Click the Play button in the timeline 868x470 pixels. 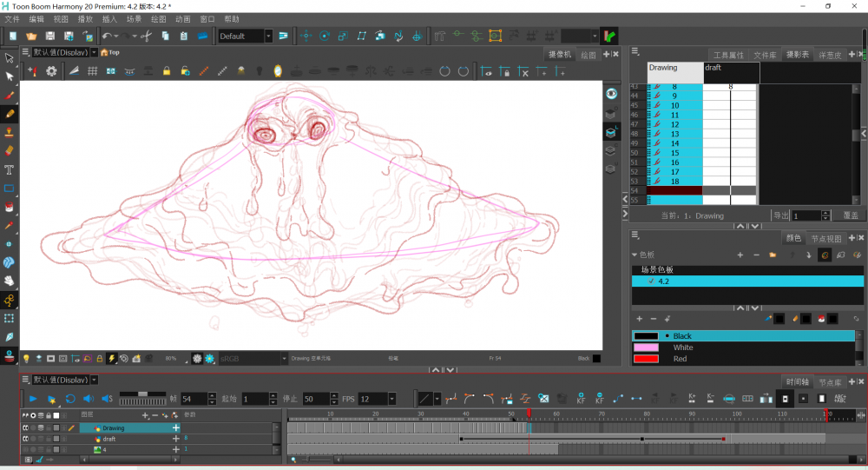[x=33, y=399]
